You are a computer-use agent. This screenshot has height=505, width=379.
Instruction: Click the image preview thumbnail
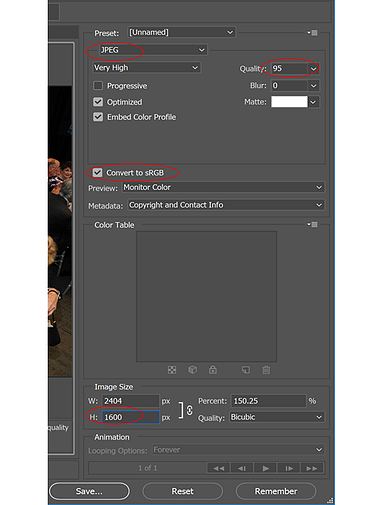(60, 232)
